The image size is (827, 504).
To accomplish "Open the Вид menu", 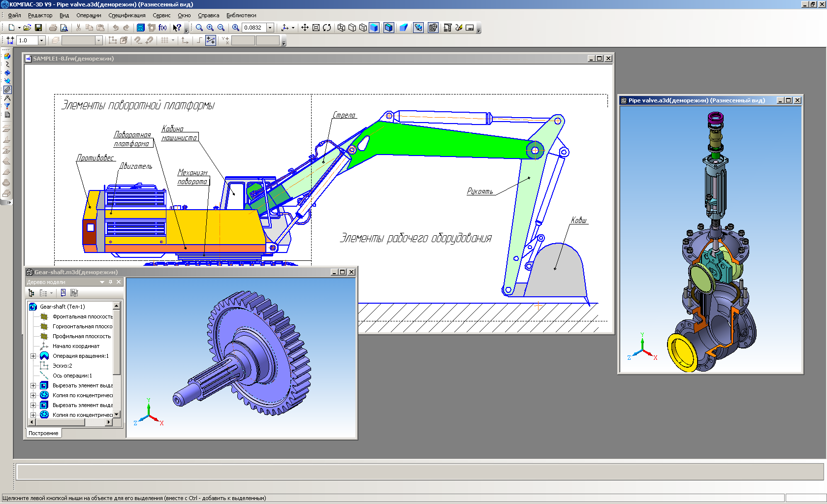I will (x=64, y=15).
